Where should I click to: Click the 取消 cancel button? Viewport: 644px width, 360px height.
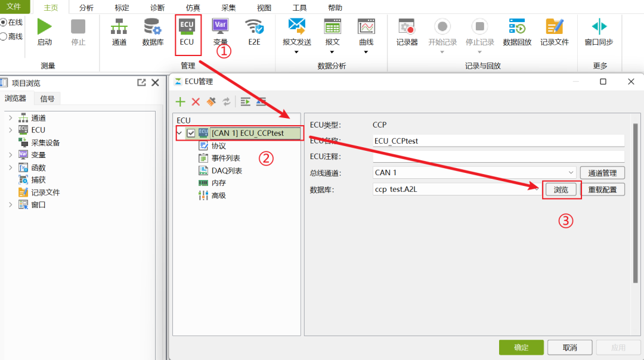click(569, 347)
